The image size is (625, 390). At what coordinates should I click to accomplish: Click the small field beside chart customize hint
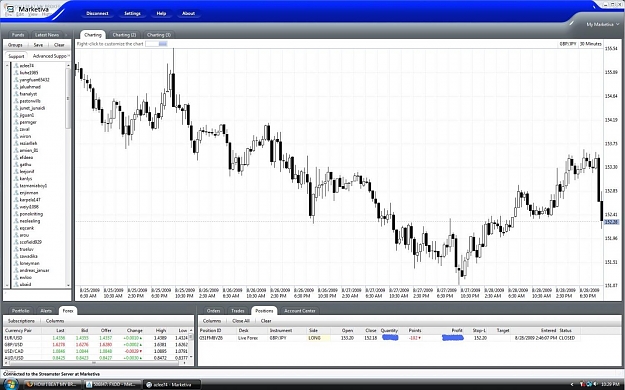tap(156, 44)
